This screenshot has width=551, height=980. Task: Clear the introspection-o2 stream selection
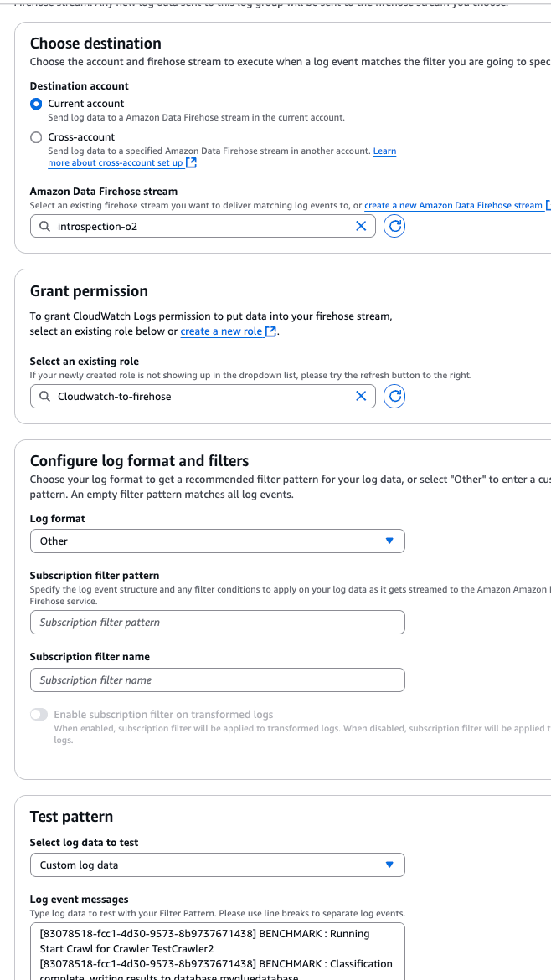click(361, 225)
